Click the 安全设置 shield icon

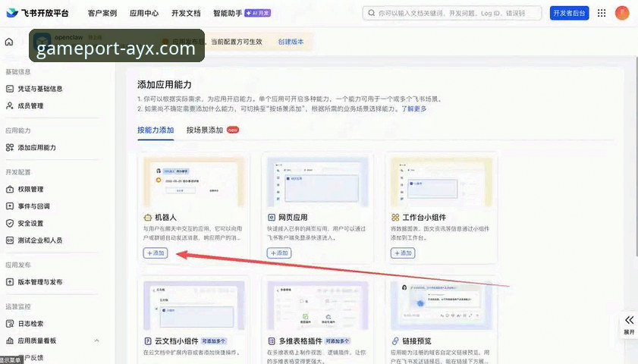pyautogui.click(x=10, y=223)
